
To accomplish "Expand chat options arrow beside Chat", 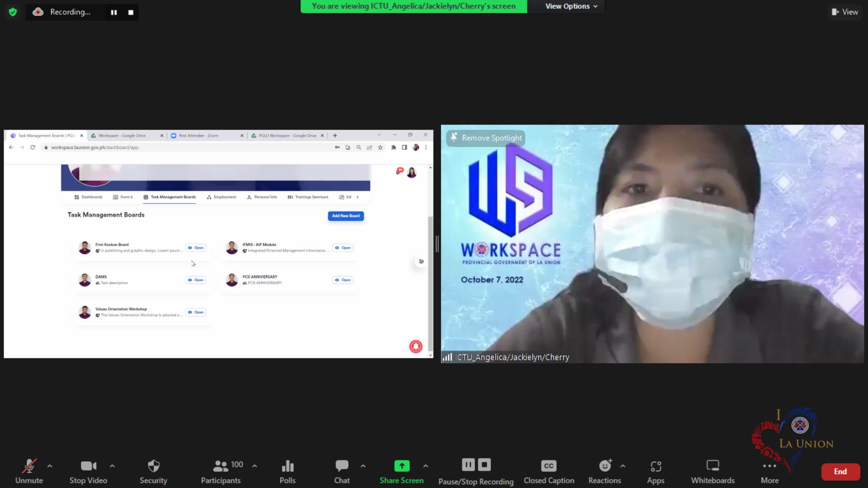I will (x=363, y=466).
